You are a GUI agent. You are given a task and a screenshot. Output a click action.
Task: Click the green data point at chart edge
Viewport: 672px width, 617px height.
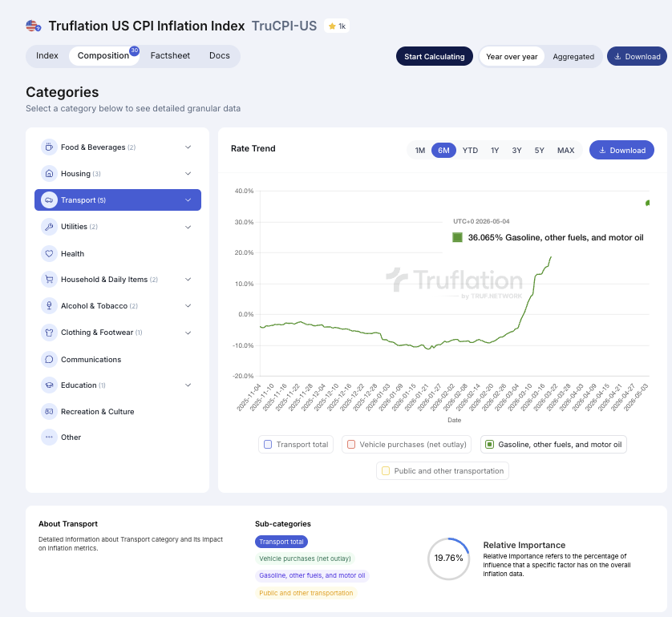tap(648, 203)
